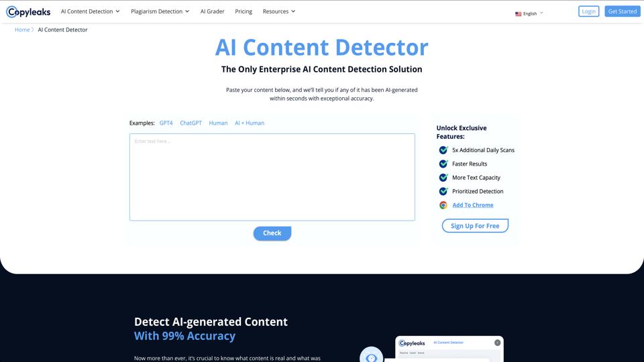This screenshot has height=362, width=644.
Task: Load the AI + Human example
Action: click(x=250, y=123)
